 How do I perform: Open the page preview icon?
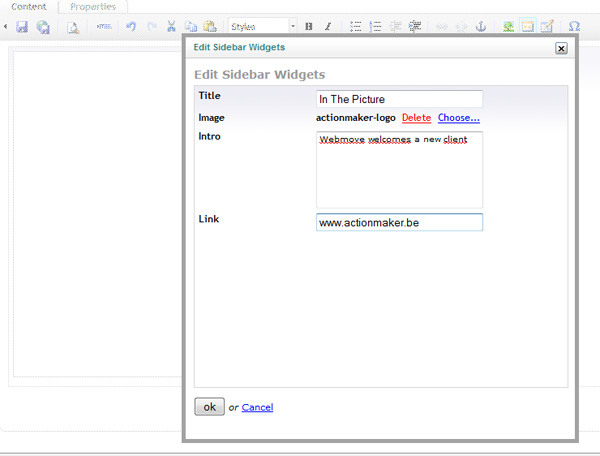(x=73, y=27)
